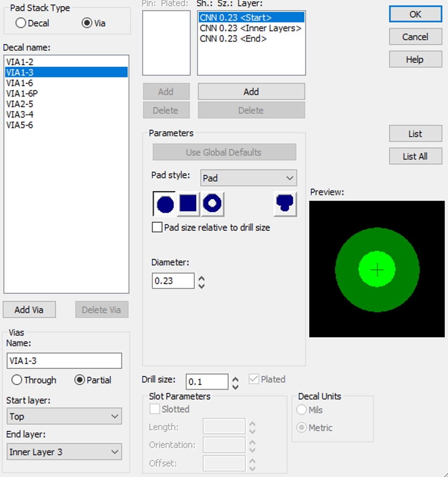
Task: Select the annular ring pad shape icon
Action: (212, 204)
